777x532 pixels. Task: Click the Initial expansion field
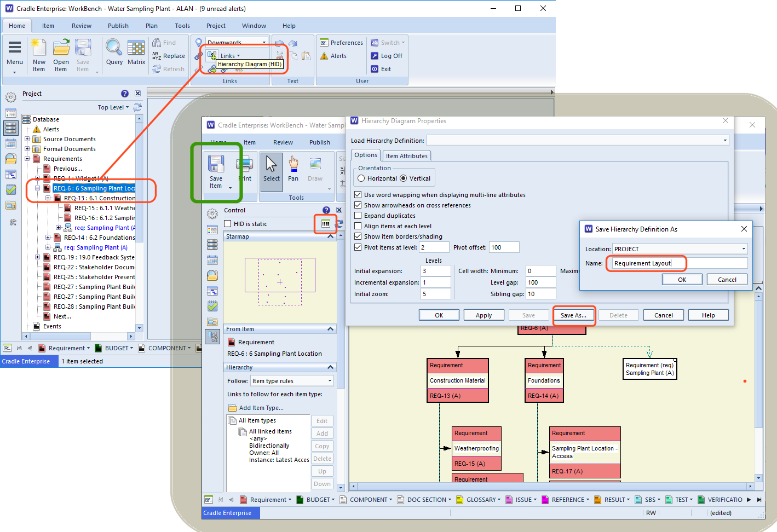pos(436,271)
